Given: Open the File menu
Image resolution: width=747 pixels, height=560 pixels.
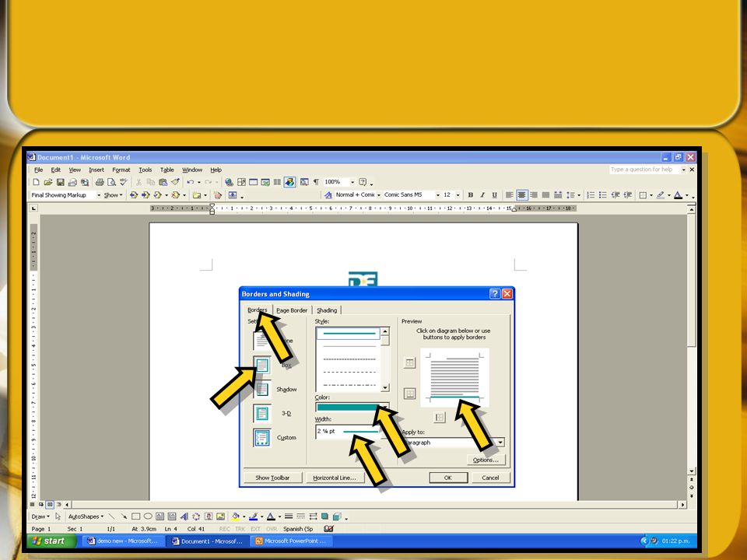Looking at the screenshot, I should pyautogui.click(x=39, y=170).
